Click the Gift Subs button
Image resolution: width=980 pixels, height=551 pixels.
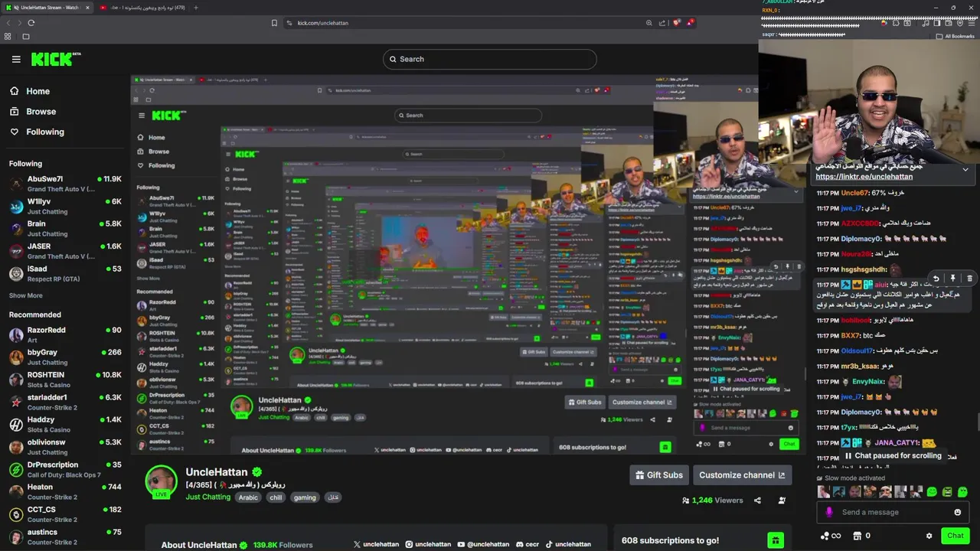click(659, 475)
